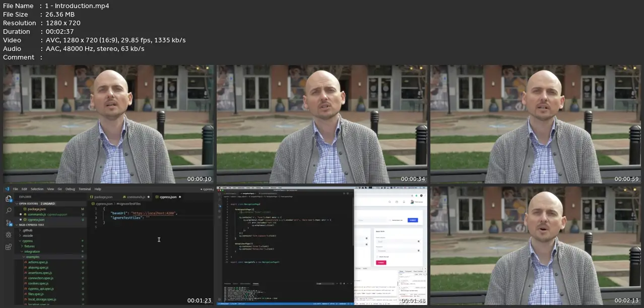The width and height of the screenshot is (644, 308).
Task: Click the "baseUrl" line in the code editor
Action: [144, 213]
